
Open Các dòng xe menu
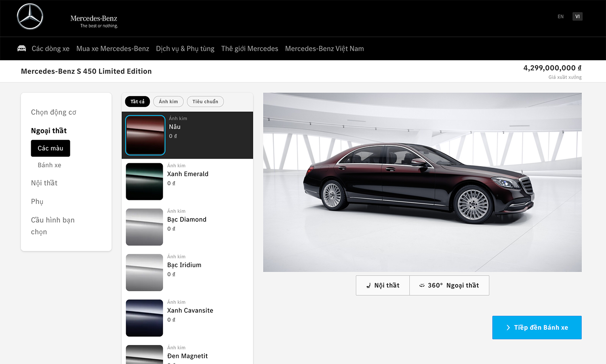coord(50,48)
